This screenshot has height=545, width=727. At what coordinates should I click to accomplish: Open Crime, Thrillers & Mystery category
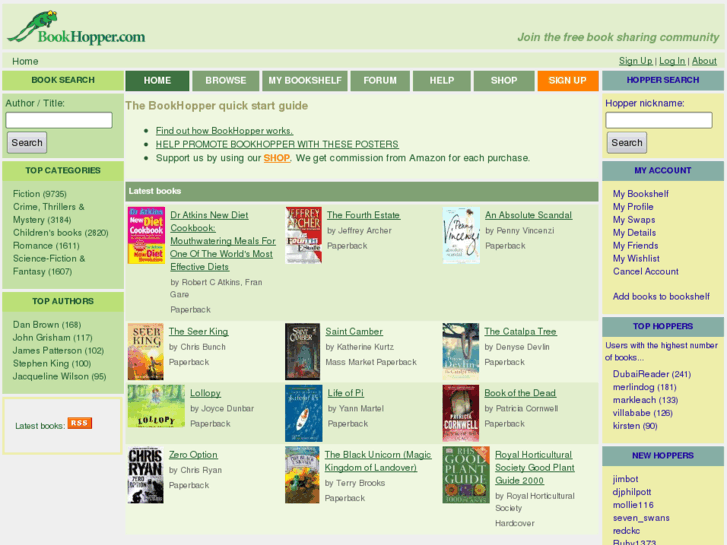coord(49,213)
